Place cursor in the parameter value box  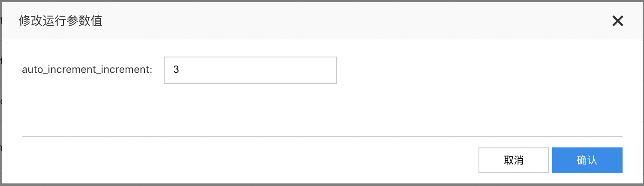click(x=250, y=70)
